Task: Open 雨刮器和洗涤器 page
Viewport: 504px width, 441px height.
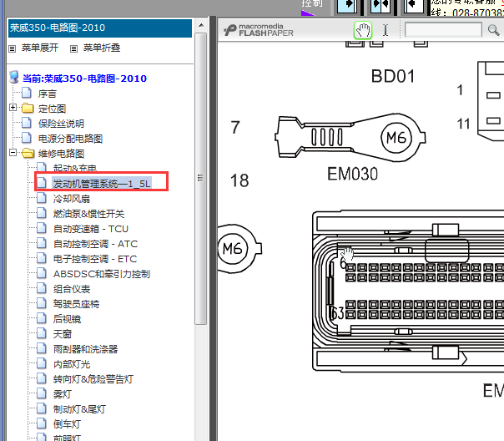Action: pyautogui.click(x=85, y=349)
